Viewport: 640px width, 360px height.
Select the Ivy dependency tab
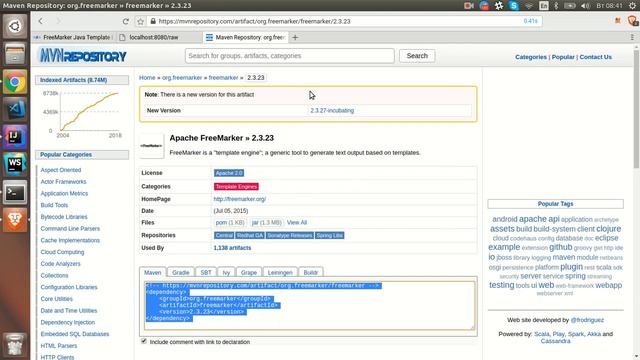226,272
